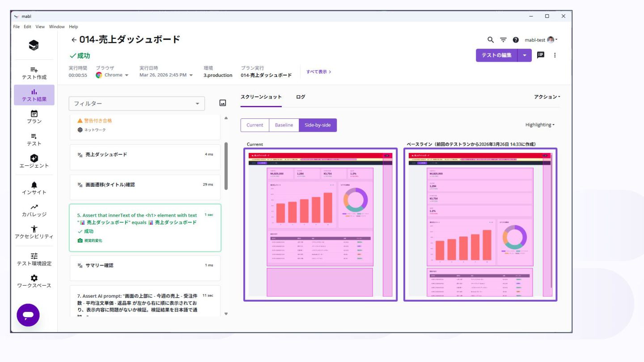Click the image icon beside filter field

tap(223, 103)
